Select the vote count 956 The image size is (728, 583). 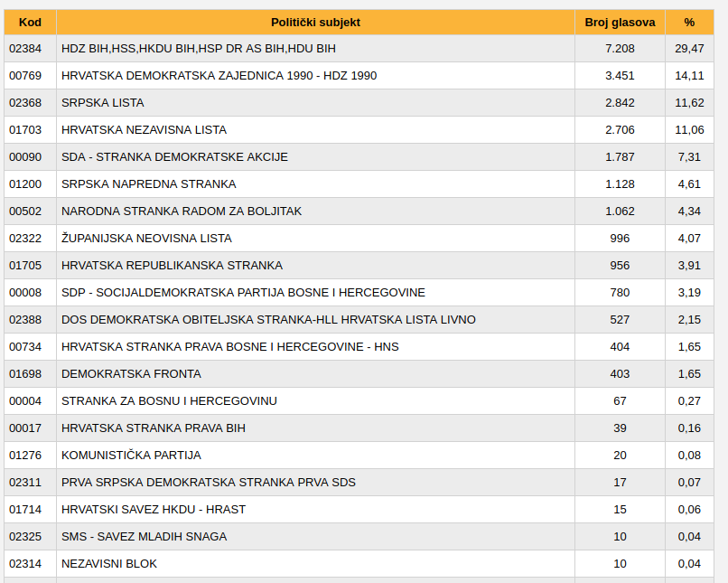tap(620, 265)
